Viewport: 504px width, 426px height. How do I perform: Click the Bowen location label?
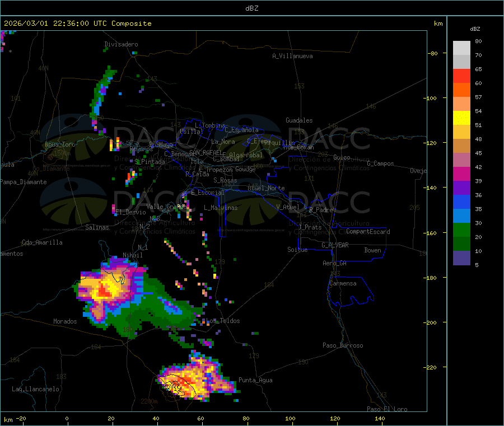[372, 250]
